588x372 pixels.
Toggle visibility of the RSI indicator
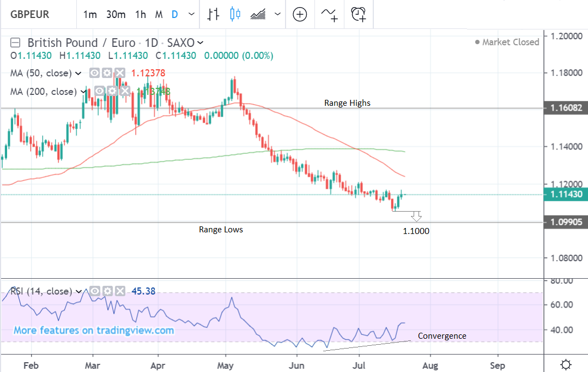(94, 291)
